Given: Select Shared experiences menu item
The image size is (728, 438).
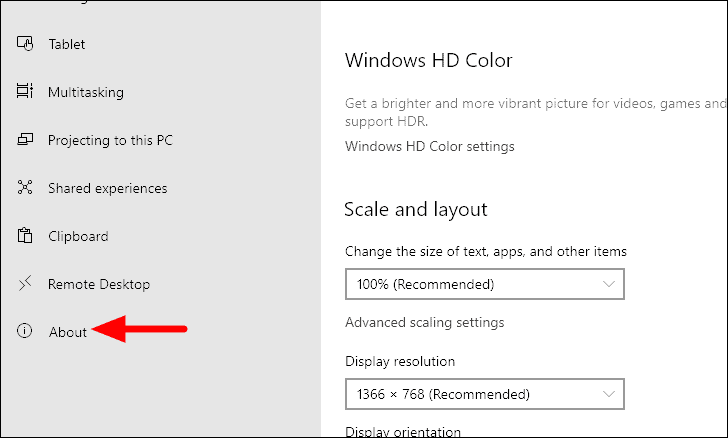Looking at the screenshot, I should (x=108, y=188).
